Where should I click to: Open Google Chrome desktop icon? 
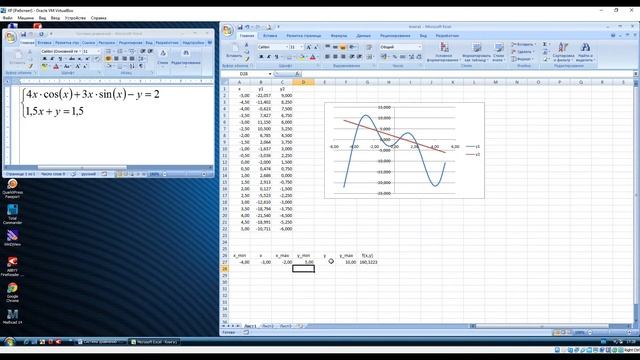[12, 292]
